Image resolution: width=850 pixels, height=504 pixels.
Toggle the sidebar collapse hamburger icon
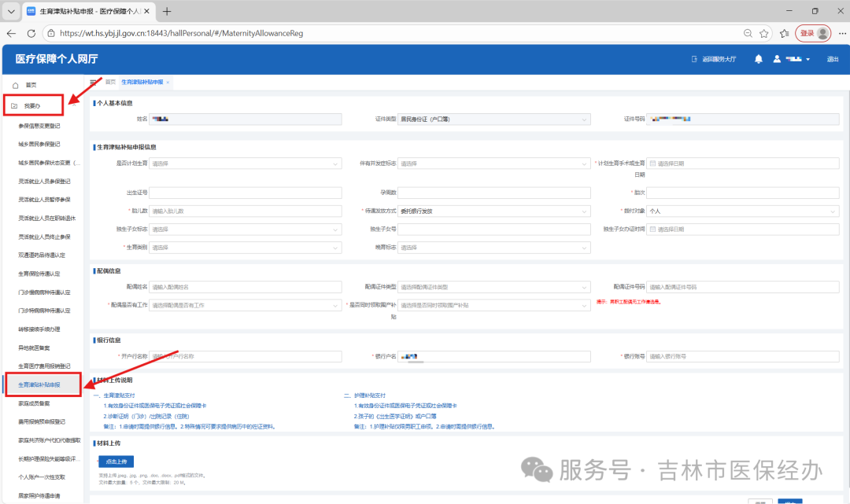pos(93,83)
